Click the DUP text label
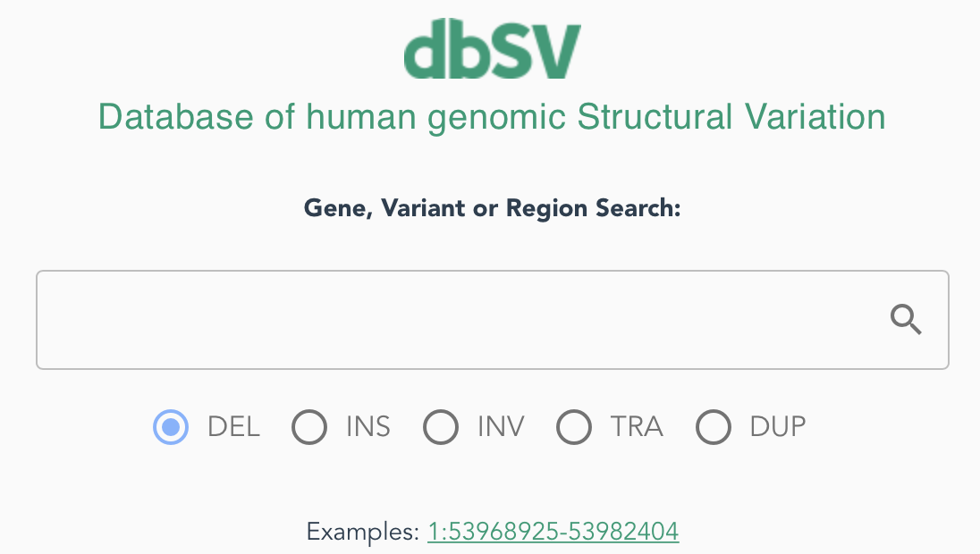This screenshot has width=980, height=554. click(778, 427)
